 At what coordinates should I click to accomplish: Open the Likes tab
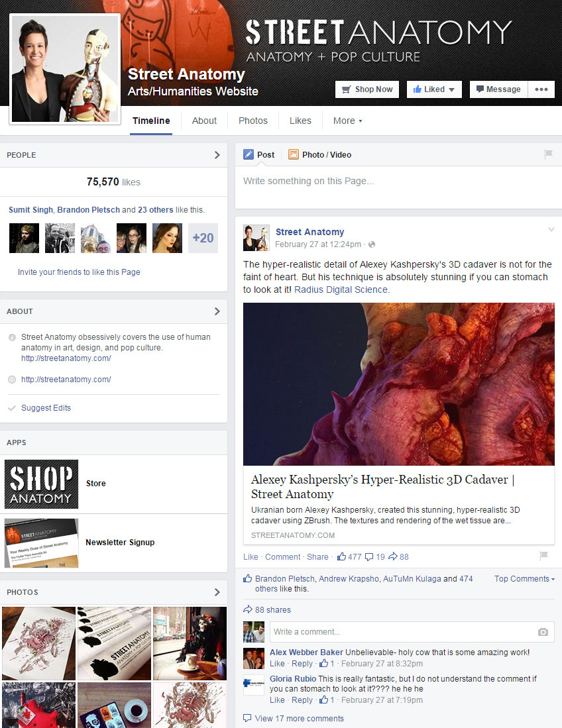pyautogui.click(x=300, y=121)
